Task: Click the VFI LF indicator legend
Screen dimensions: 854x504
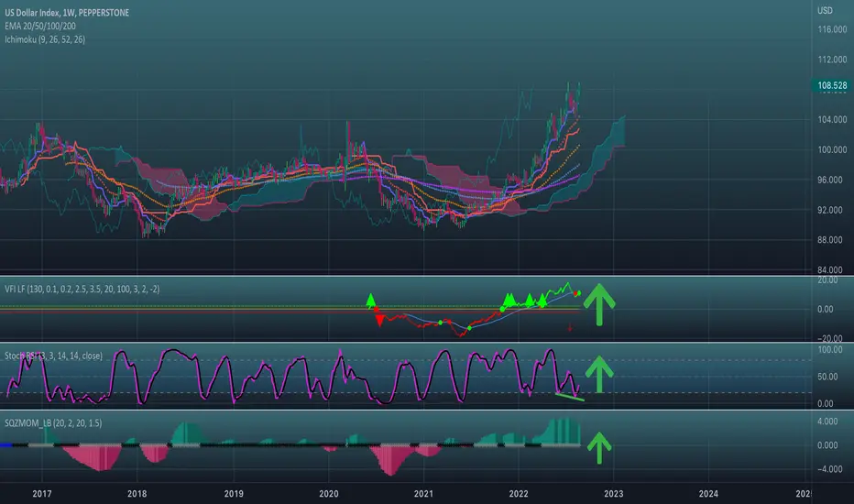Action: 82,290
